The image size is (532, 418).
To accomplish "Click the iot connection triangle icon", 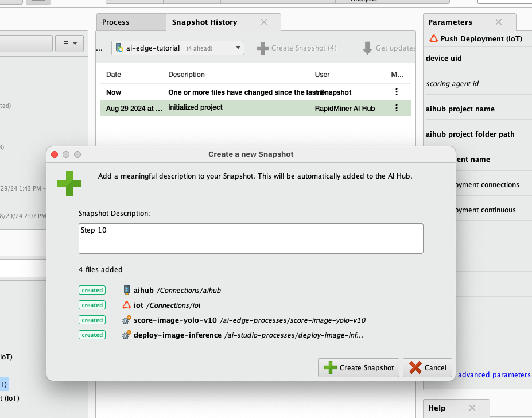I will 127,305.
